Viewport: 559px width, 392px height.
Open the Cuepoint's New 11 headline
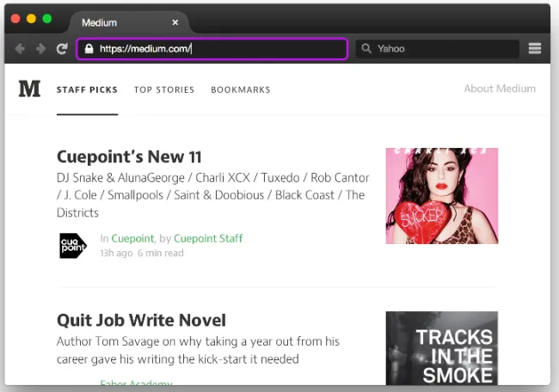tap(129, 156)
